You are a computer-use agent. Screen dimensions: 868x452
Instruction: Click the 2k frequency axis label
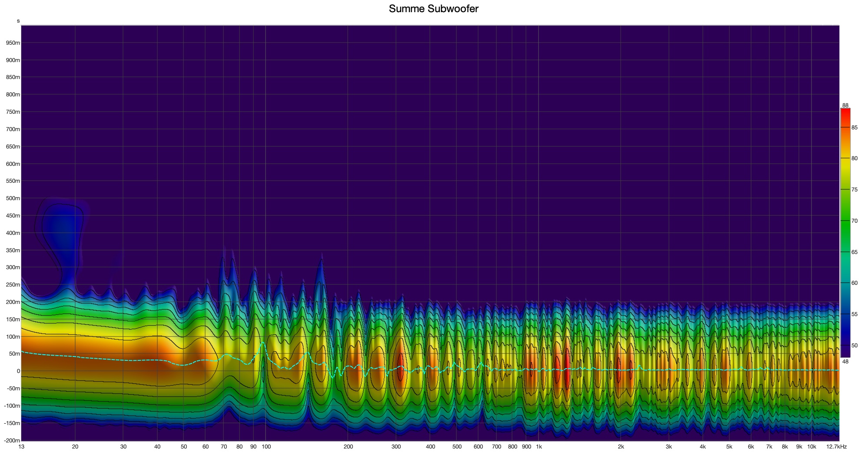click(x=621, y=446)
